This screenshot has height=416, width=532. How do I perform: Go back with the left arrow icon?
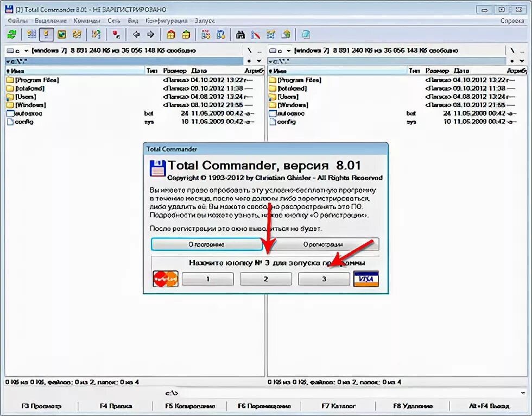click(136, 34)
